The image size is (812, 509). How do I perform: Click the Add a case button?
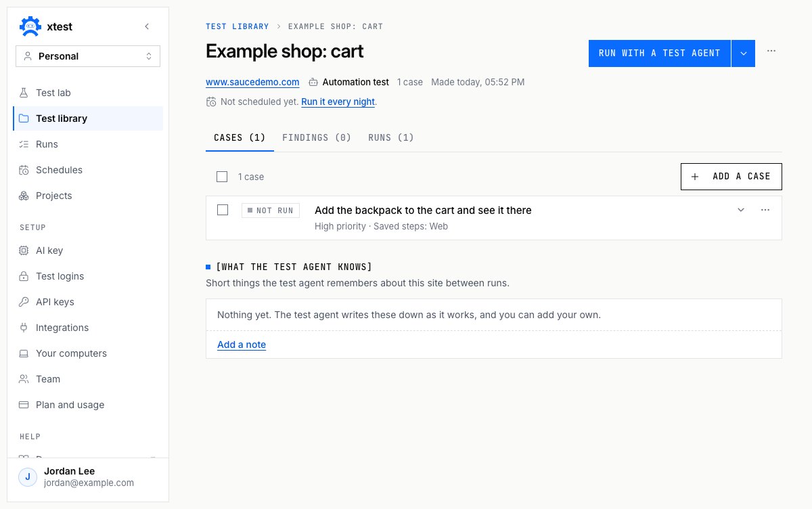point(731,176)
